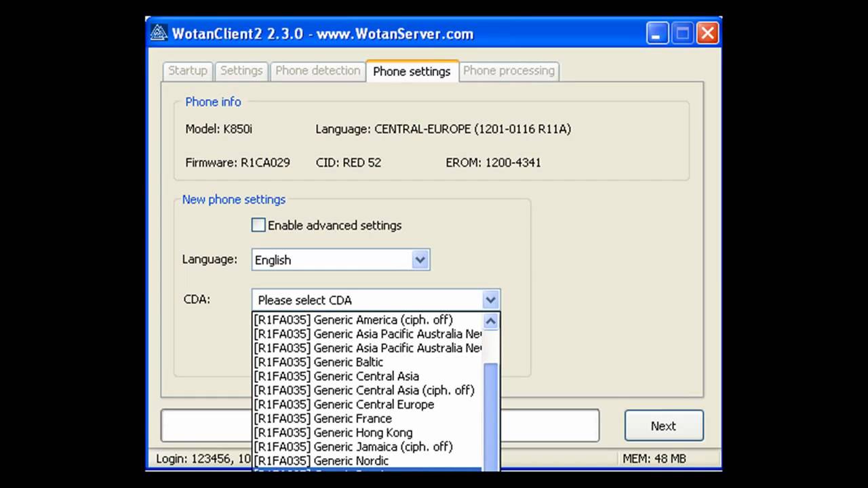Select the Phone settings tab

tap(412, 71)
